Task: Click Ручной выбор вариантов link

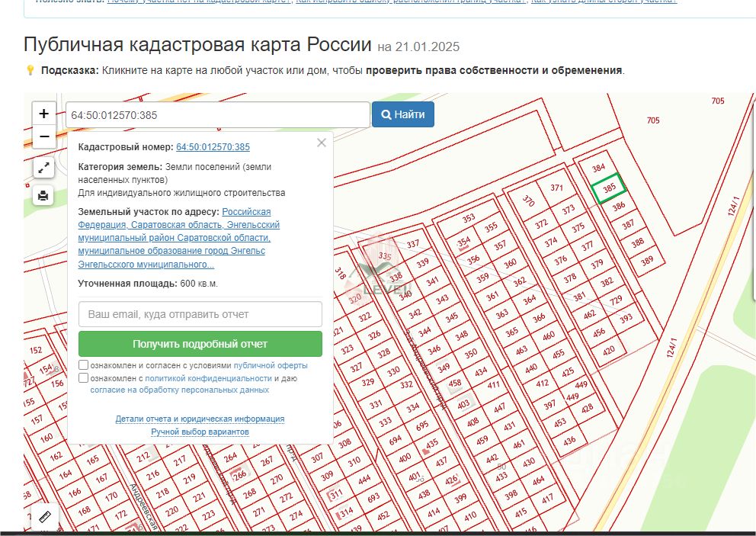Action: pyautogui.click(x=200, y=432)
